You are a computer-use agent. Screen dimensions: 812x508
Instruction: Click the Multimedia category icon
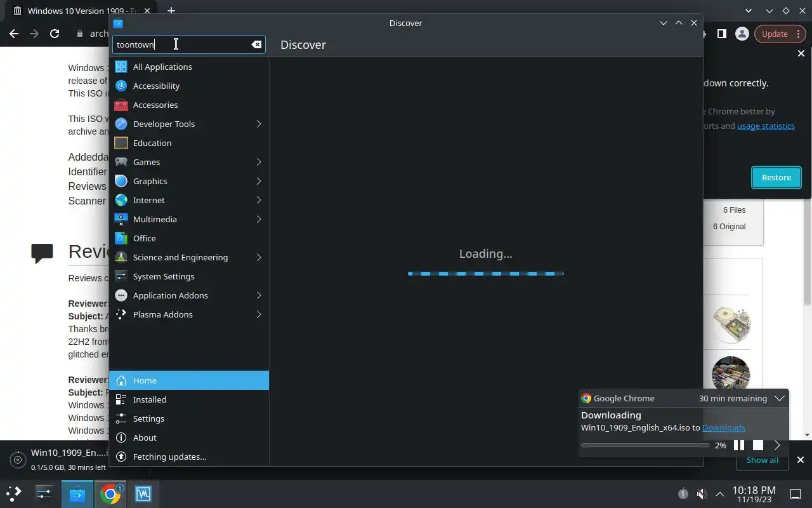[x=121, y=219]
